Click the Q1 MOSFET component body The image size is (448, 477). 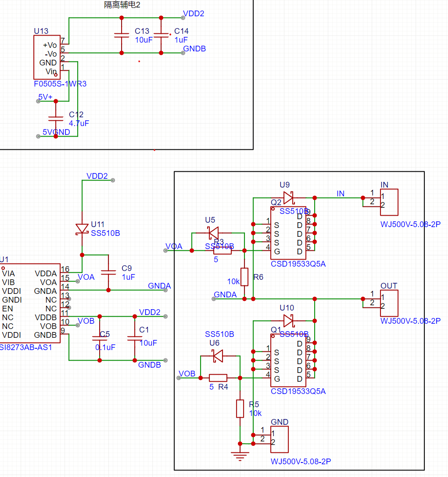(288, 361)
